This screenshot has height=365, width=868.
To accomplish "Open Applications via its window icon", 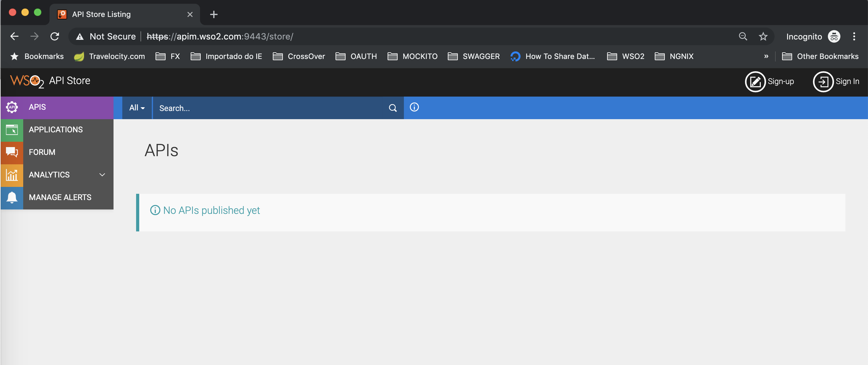I will 12,130.
